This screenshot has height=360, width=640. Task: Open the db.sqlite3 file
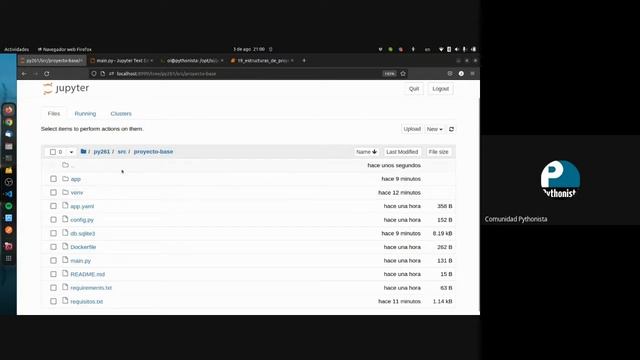82,233
